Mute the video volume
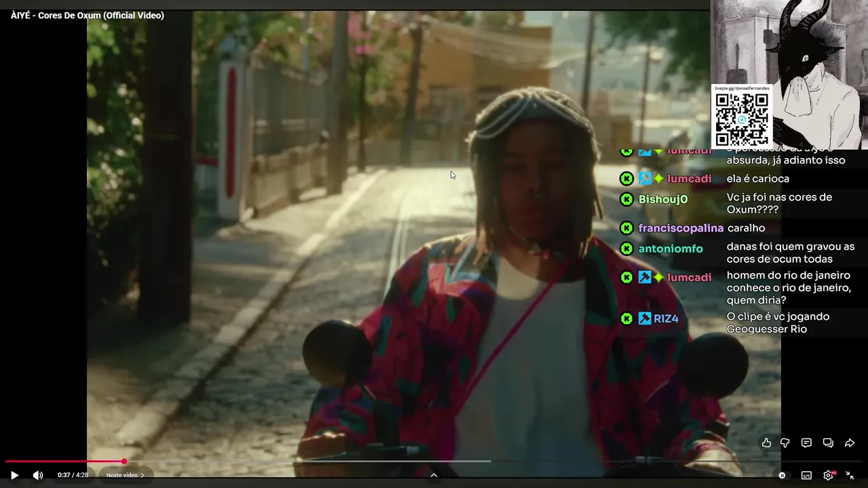 (x=38, y=475)
